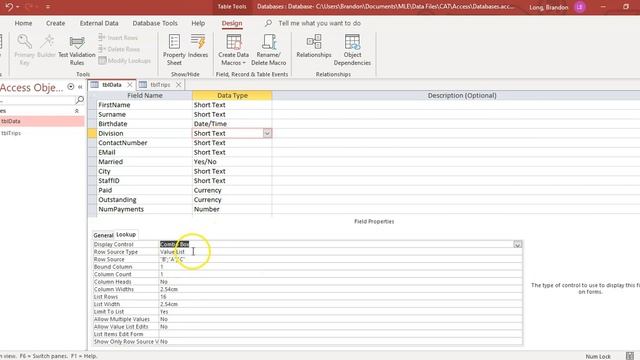Click the Row Source Type value
The height and width of the screenshot is (360, 640).
point(340,252)
